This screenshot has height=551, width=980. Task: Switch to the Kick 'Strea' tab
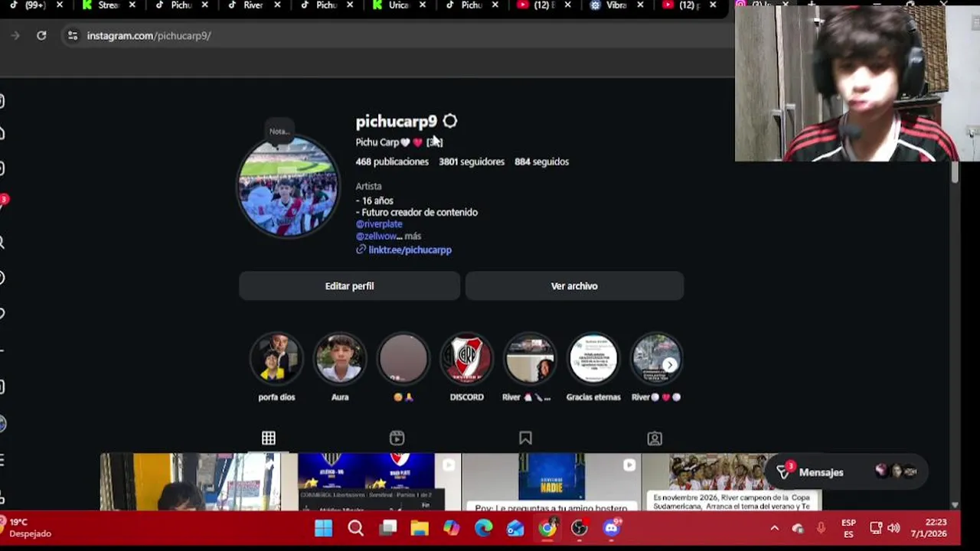click(x=108, y=5)
